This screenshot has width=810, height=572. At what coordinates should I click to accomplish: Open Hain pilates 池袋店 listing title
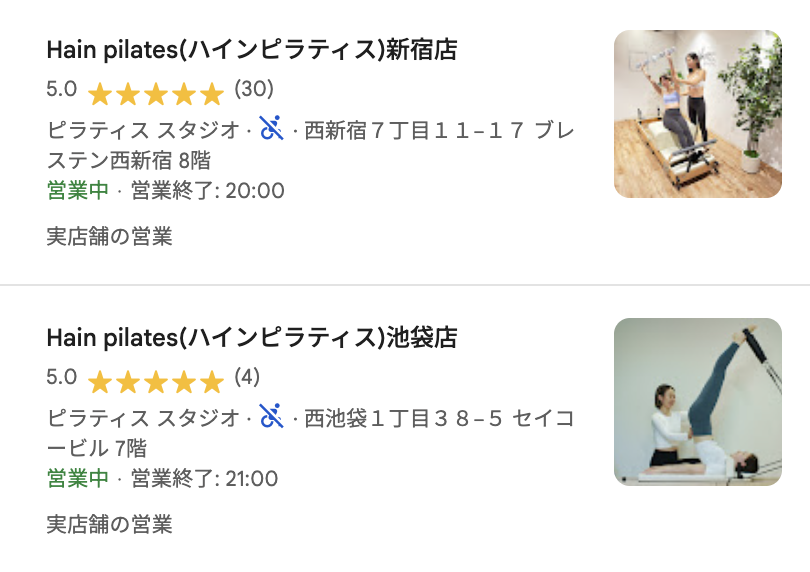[252, 338]
